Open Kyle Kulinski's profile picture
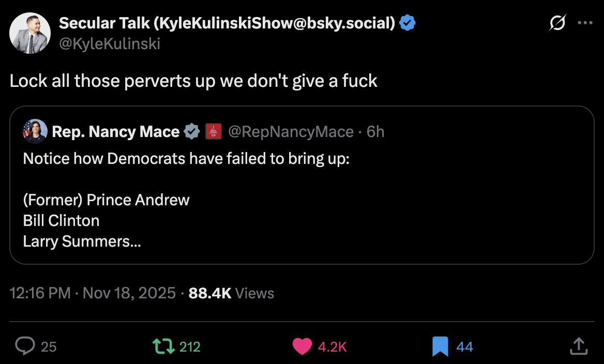The height and width of the screenshot is (364, 604). 30,33
